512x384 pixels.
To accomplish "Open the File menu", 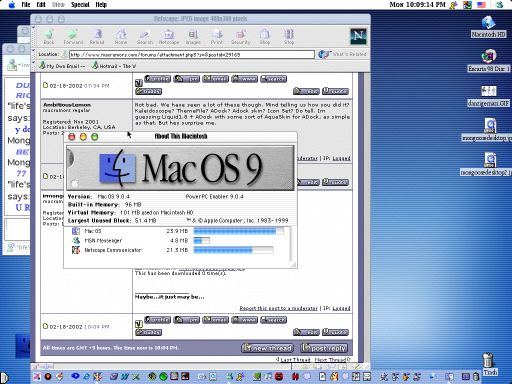I will coord(26,5).
